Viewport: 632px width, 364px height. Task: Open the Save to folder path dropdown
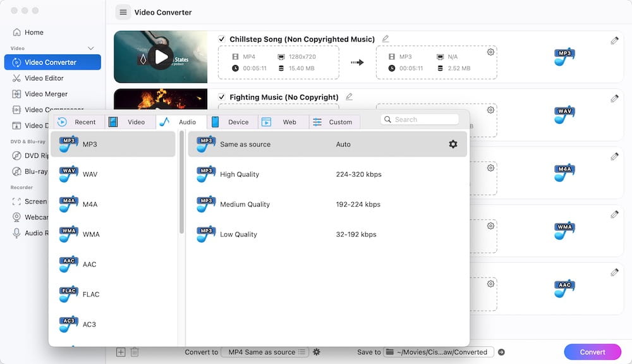coord(438,352)
